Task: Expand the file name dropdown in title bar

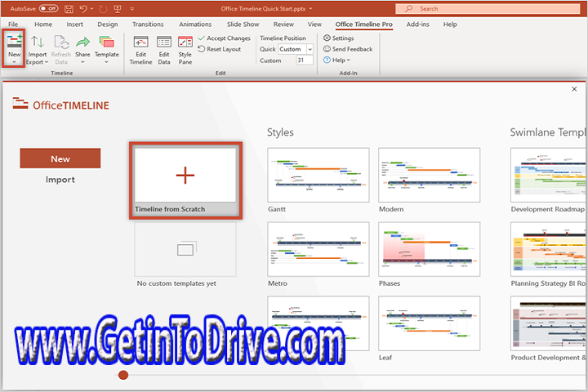Action: [310, 9]
